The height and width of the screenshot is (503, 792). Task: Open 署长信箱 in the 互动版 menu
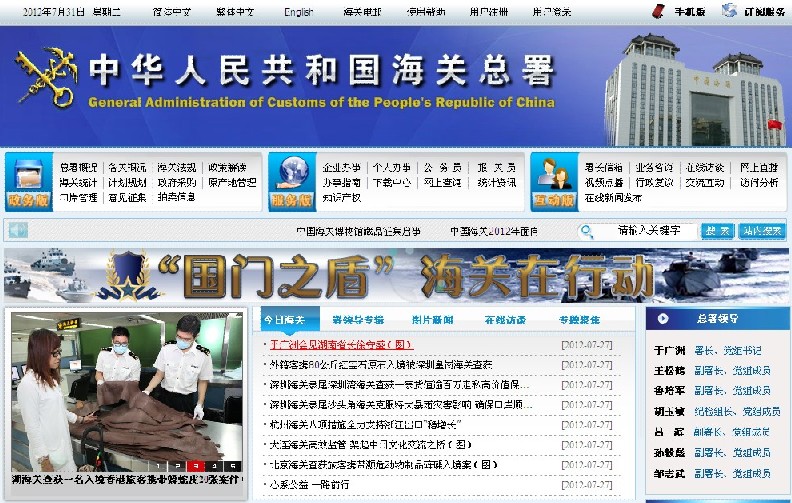604,168
